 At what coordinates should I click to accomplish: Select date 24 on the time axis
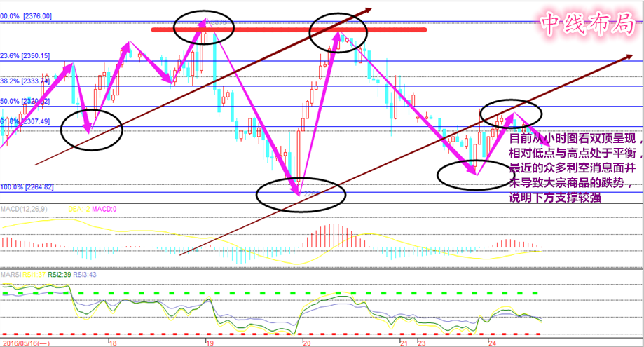[492, 343]
